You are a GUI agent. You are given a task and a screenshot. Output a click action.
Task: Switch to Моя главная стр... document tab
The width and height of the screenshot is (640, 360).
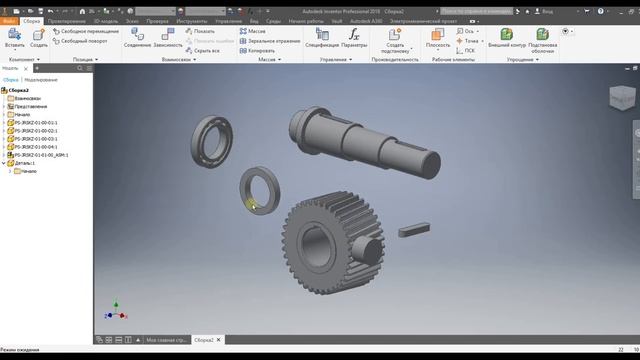(x=166, y=340)
